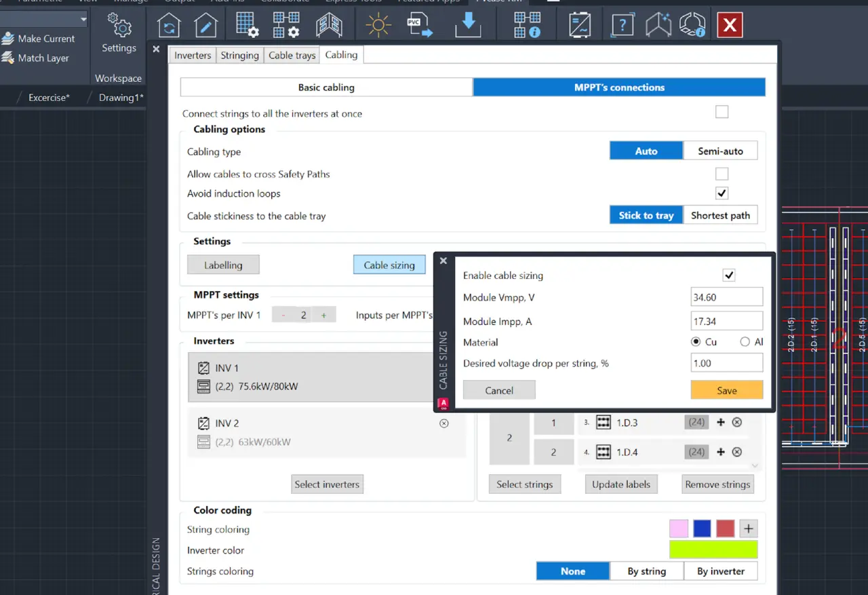Open the panel grid settings icon

tap(248, 26)
